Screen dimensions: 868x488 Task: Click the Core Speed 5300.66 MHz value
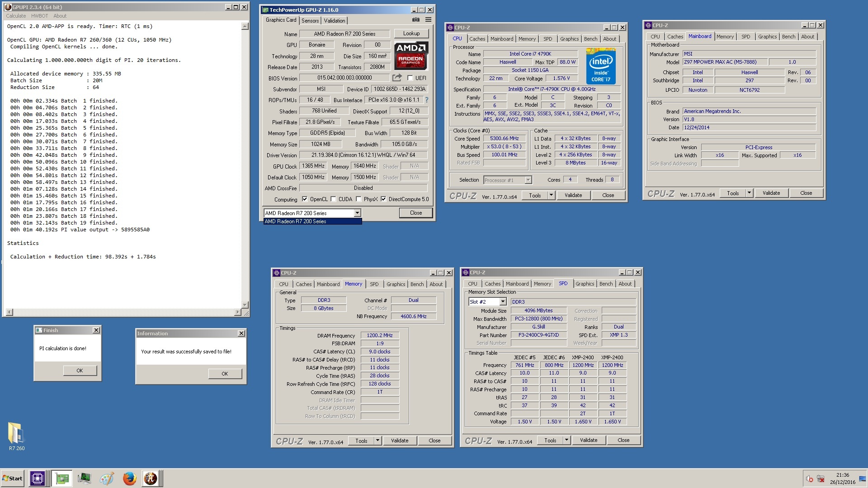tap(505, 138)
